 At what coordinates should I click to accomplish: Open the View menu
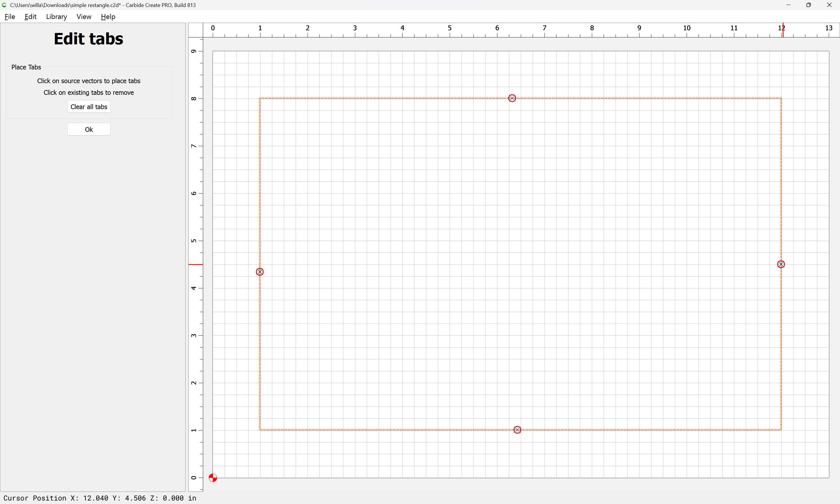[84, 17]
